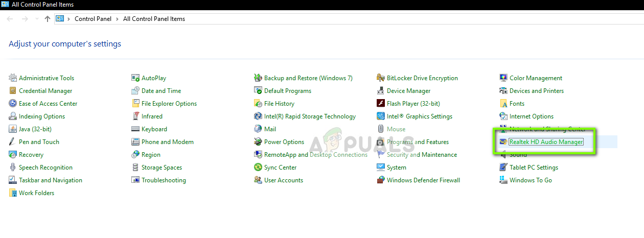Open Internet Options link
The width and height of the screenshot is (644, 238).
532,116
